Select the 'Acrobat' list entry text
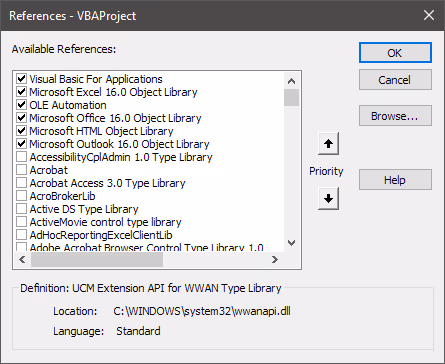This screenshot has height=364, width=445. [x=49, y=170]
